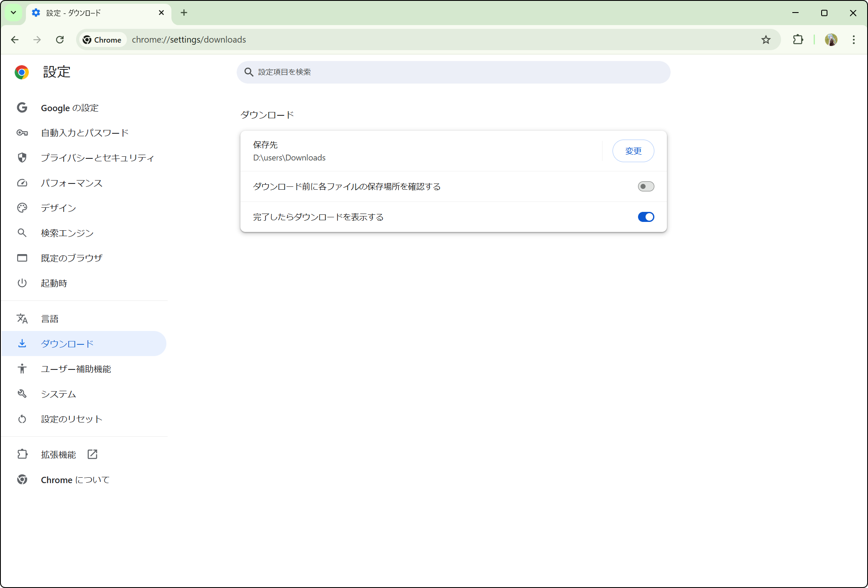Click the パフォーマンス speedometer icon

(22, 183)
